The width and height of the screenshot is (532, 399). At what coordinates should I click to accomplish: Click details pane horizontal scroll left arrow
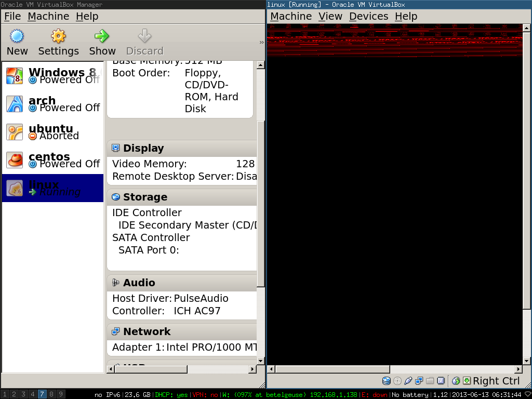point(111,369)
